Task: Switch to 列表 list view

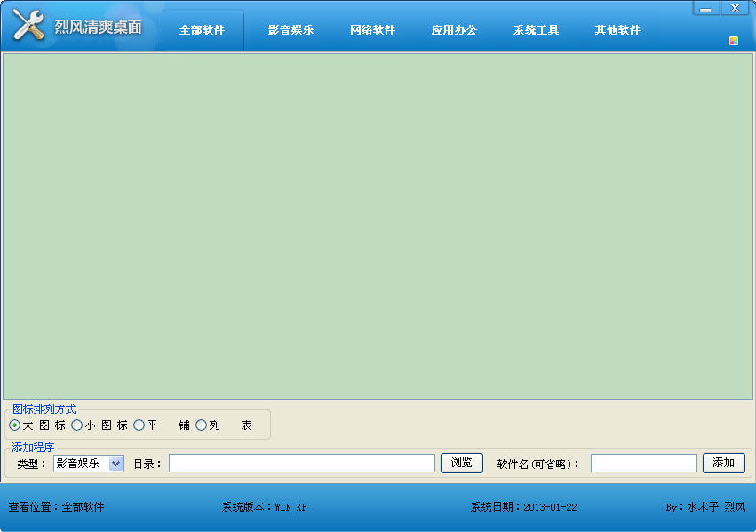Action: click(201, 425)
